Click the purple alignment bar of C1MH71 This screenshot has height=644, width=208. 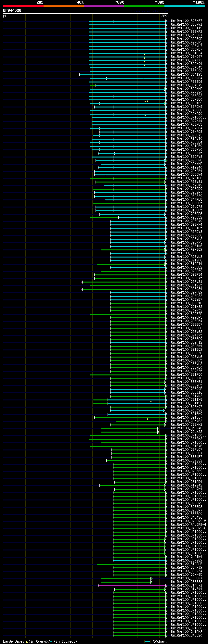[133, 585]
